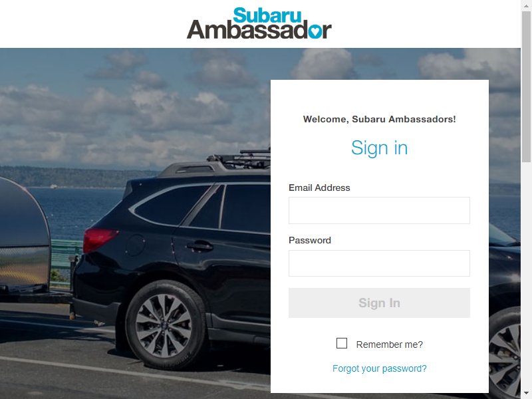Click the Email Address label
The width and height of the screenshot is (532, 399).
[319, 188]
